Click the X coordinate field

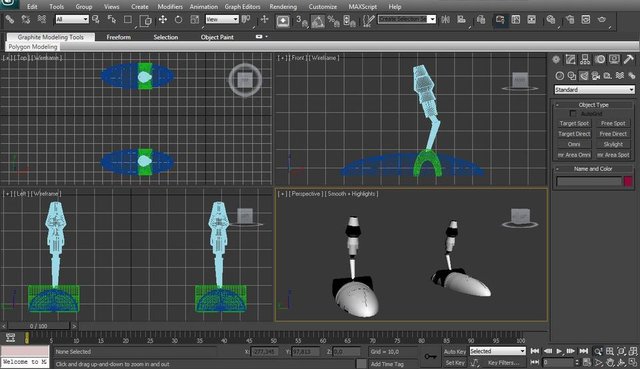click(x=264, y=351)
